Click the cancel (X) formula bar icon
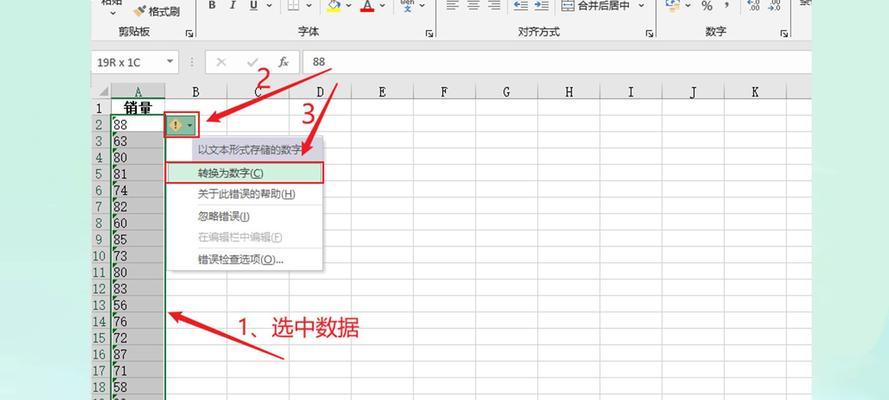 pyautogui.click(x=221, y=62)
